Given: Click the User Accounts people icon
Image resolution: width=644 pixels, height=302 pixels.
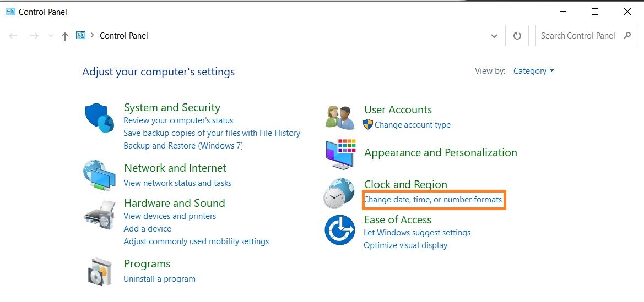Looking at the screenshot, I should tap(340, 117).
